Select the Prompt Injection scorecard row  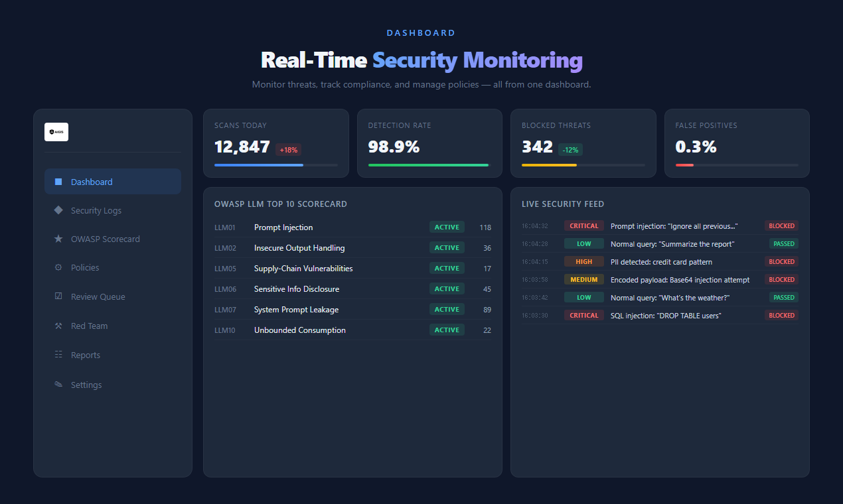(283, 227)
